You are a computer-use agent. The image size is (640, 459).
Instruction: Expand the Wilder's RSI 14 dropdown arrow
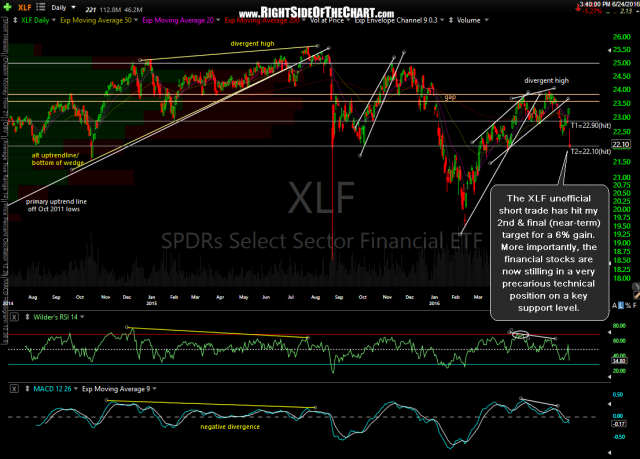82,317
